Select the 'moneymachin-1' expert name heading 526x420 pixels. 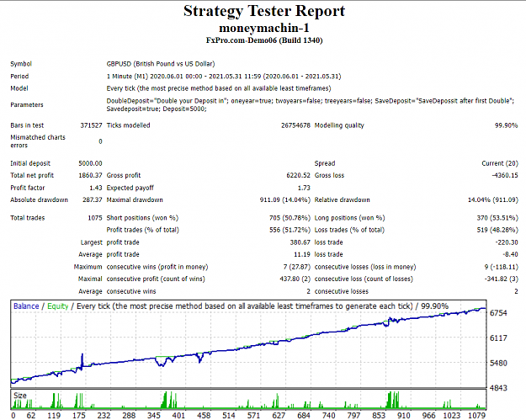click(x=264, y=28)
